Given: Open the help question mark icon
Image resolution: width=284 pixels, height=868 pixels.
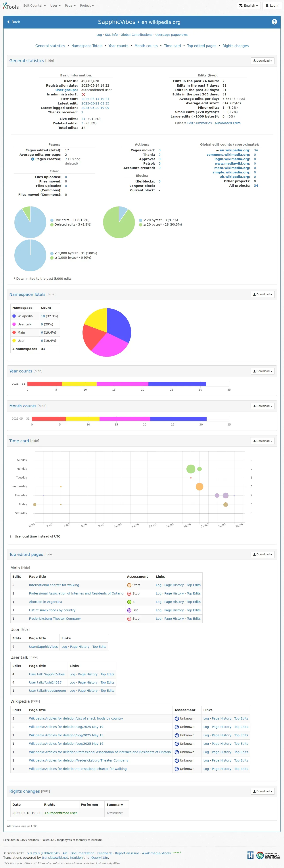Looking at the screenshot, I should (x=274, y=22).
